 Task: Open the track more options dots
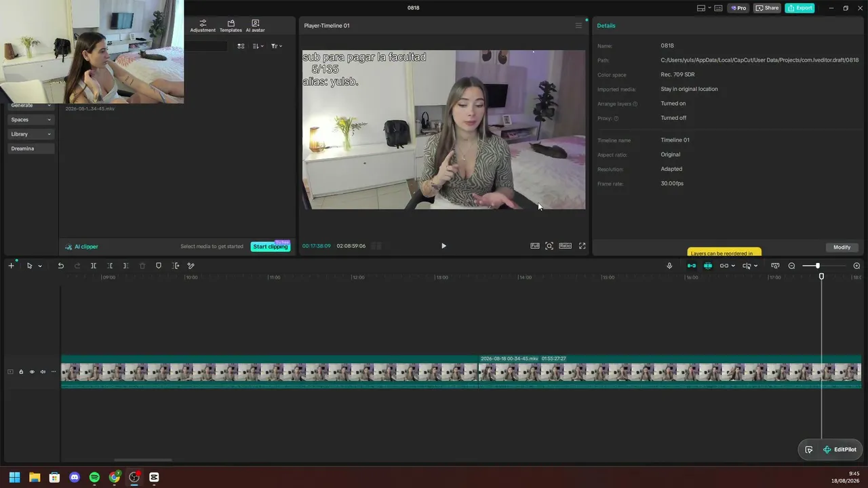[54, 371]
